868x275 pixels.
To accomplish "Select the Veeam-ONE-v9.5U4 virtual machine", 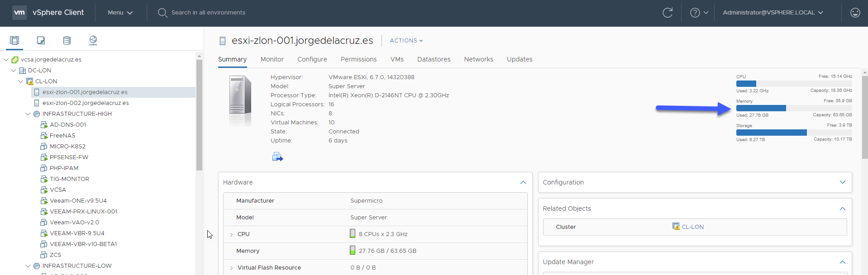I will click(x=78, y=201).
